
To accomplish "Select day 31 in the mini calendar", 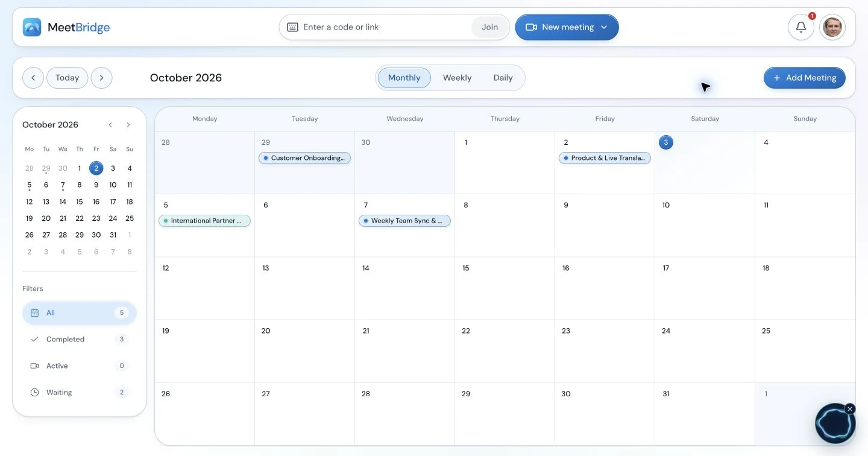I will (x=113, y=235).
